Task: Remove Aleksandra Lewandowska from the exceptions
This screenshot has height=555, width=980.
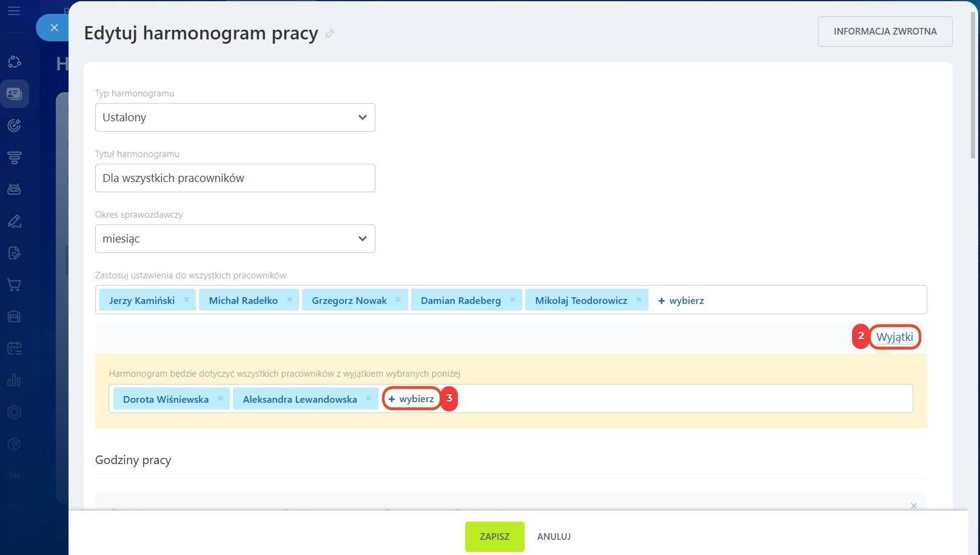Action: [368, 399]
